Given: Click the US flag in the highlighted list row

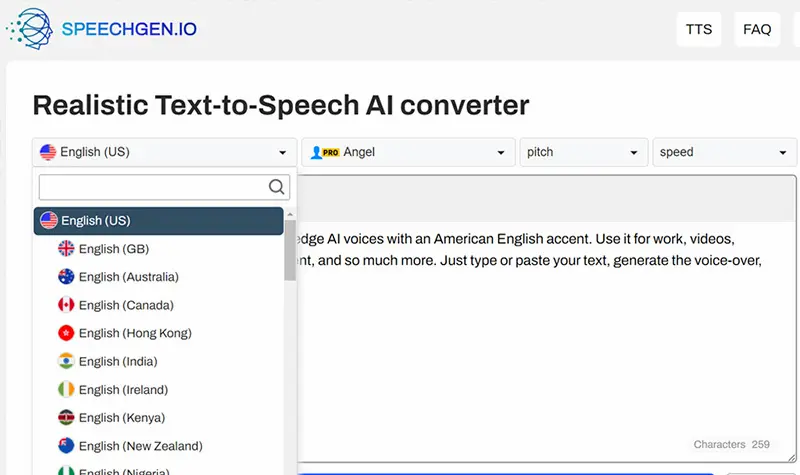Looking at the screenshot, I should point(48,220).
